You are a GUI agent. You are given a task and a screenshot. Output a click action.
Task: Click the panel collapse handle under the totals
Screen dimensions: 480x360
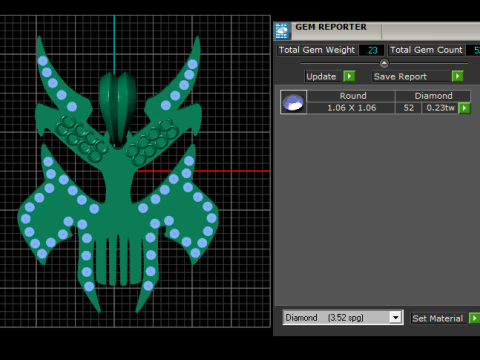point(384,63)
